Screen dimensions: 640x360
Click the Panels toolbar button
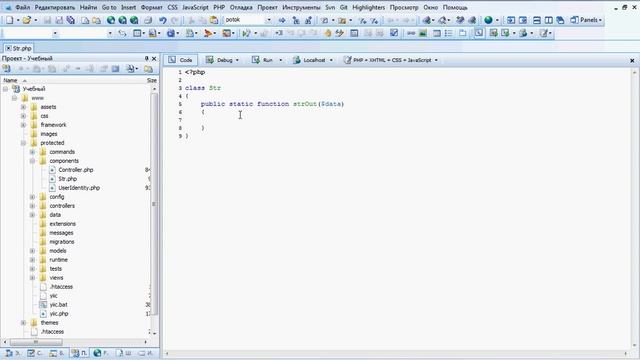coord(586,20)
